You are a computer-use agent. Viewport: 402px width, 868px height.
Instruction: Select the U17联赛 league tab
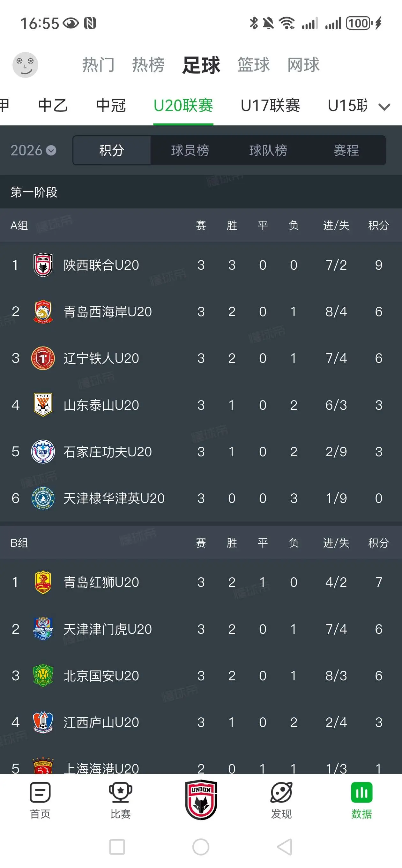(x=270, y=105)
